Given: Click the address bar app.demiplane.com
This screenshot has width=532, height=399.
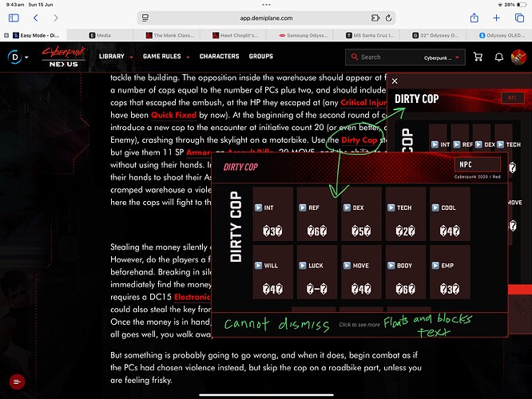Looking at the screenshot, I should (266, 18).
